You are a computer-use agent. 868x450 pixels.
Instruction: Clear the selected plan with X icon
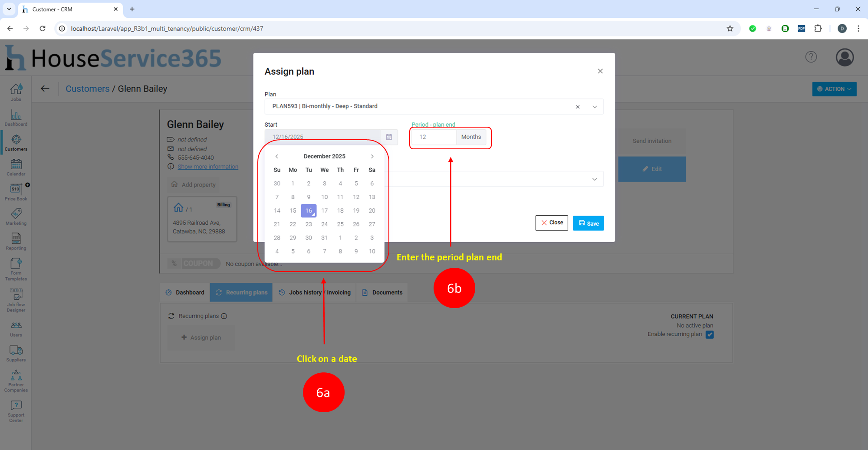[578, 107]
